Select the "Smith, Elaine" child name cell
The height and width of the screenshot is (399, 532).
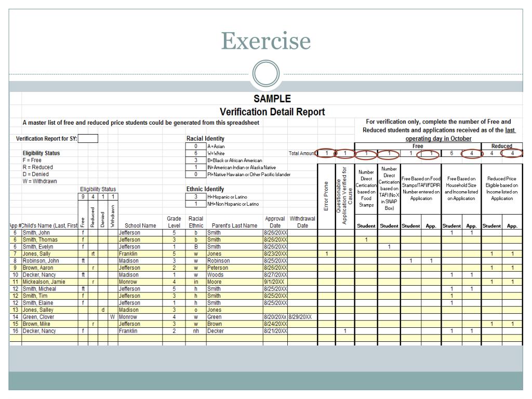click(x=49, y=303)
